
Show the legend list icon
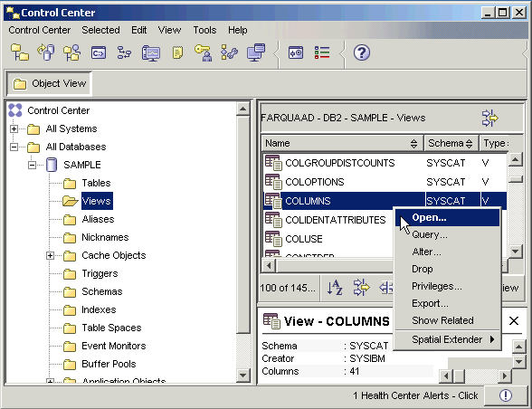tap(322, 52)
